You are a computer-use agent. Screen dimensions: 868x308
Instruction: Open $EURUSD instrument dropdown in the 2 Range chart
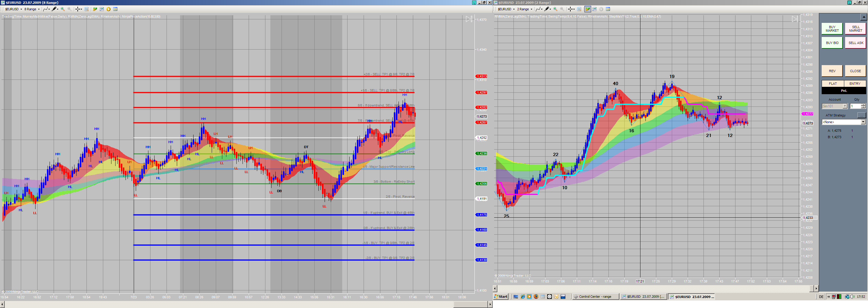[506, 9]
